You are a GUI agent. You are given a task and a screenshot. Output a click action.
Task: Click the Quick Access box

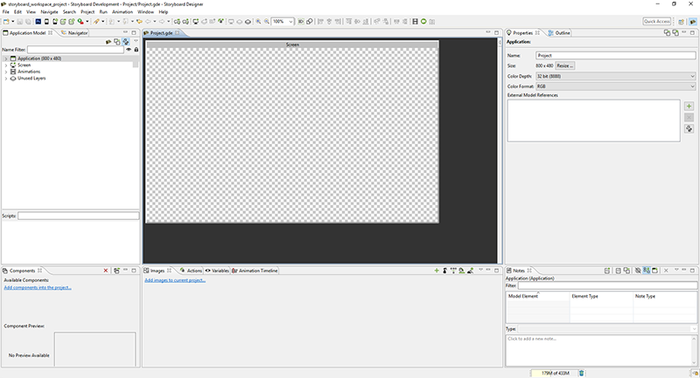[x=657, y=21]
